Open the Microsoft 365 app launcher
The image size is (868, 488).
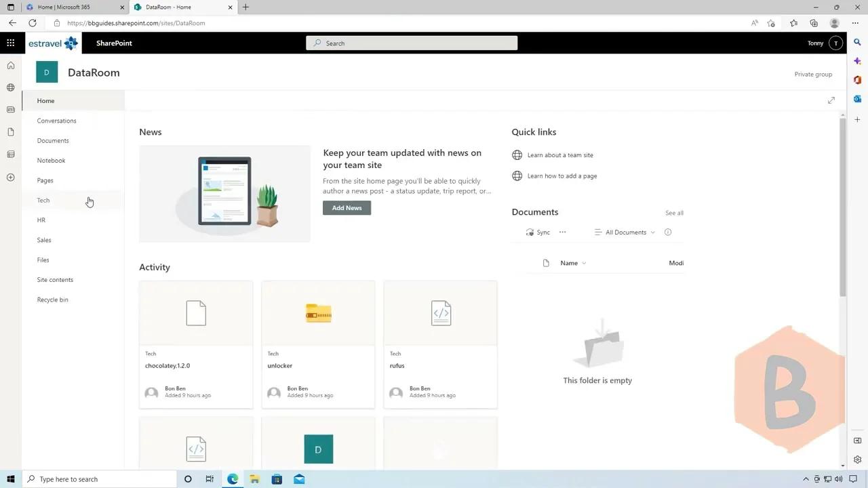coord(10,42)
